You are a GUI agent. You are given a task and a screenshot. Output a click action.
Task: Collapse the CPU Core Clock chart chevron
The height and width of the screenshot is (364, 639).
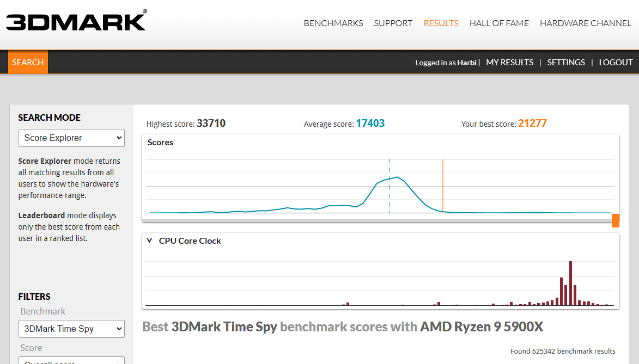149,240
